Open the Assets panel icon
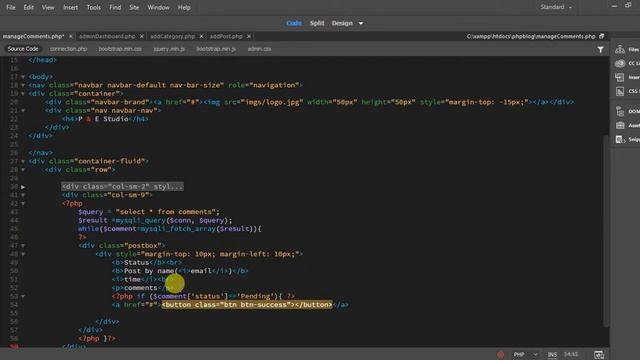Viewport: 640px width, 360px height. click(620, 125)
